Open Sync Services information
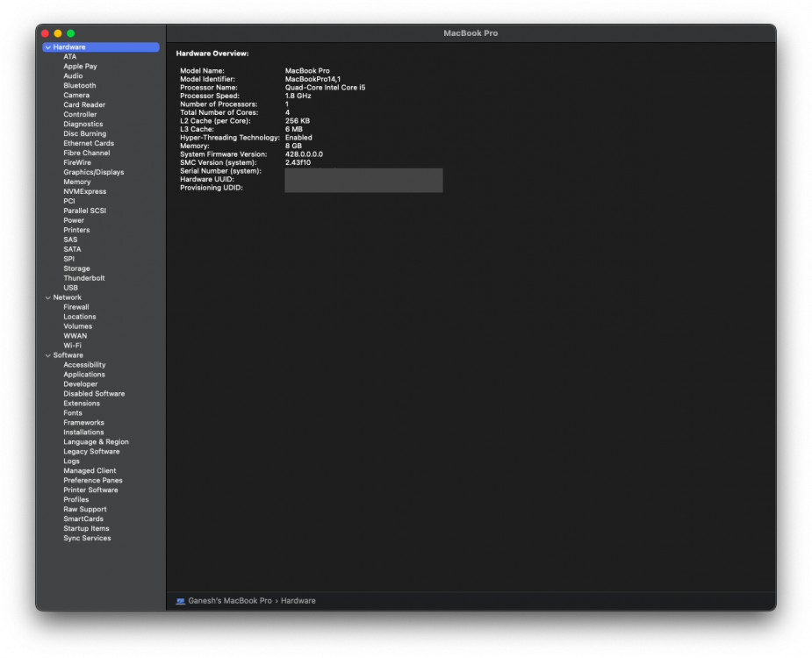Viewport: 812px width, 658px height. pyautogui.click(x=87, y=539)
